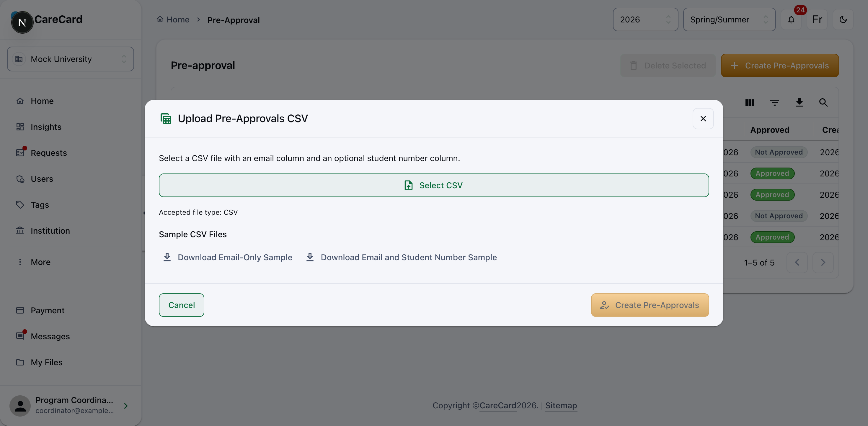Click the table search icon
The image size is (868, 426).
pos(823,102)
